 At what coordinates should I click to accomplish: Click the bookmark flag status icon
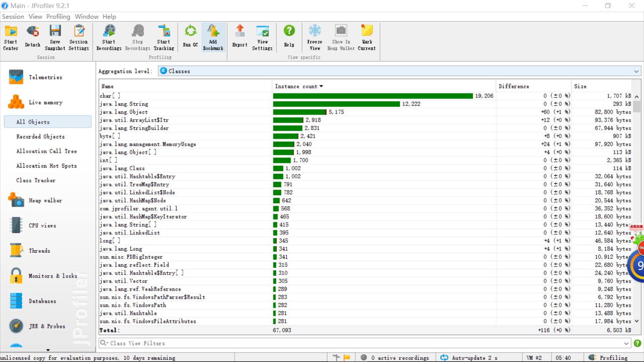click(347, 358)
